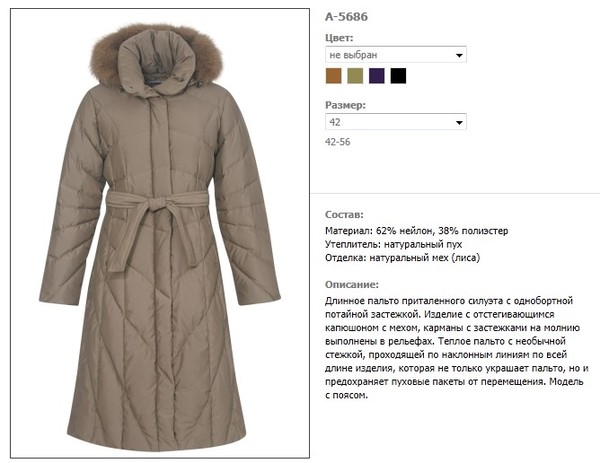Click the Утеплитель: натуральный пух line
Image resolution: width=600 pixels, height=463 pixels.
[394, 244]
